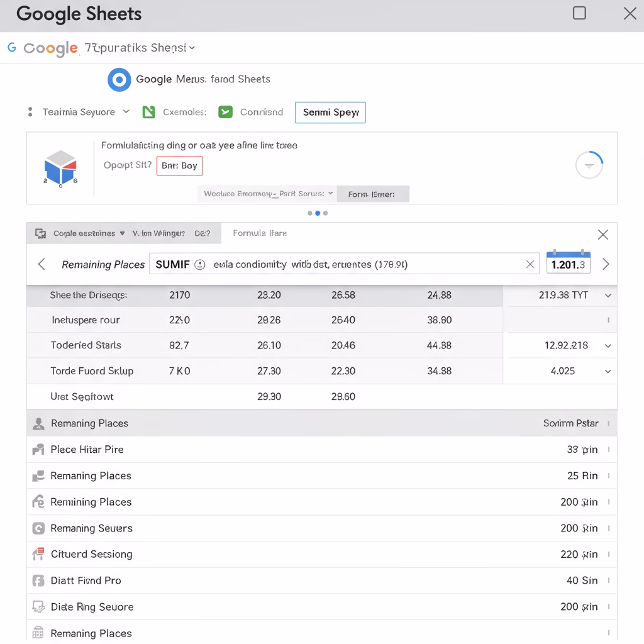Open the V. Ion Wiinger tab item
Image resolution: width=644 pixels, height=644 pixels.
(x=158, y=233)
